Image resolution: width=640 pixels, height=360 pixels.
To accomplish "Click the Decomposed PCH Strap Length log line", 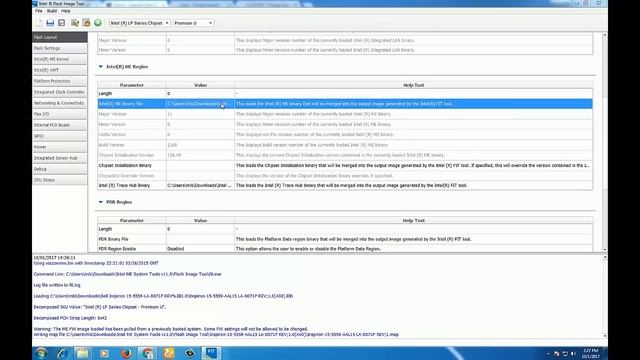I will (70, 318).
